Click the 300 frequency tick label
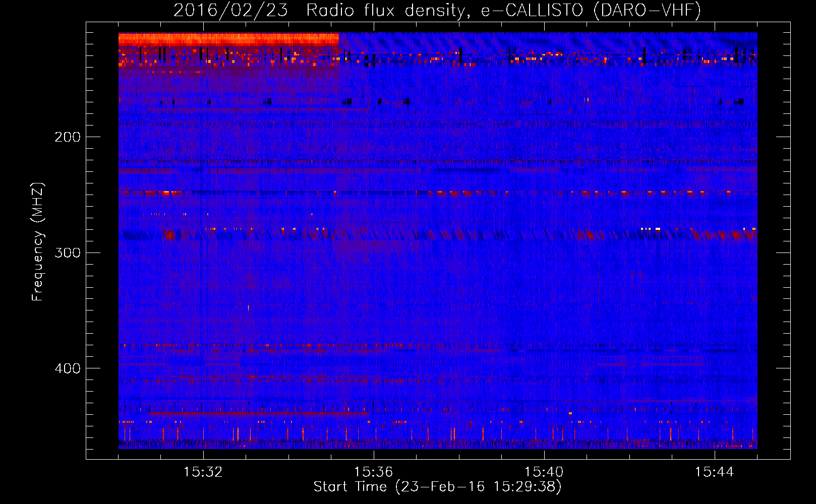The height and width of the screenshot is (504, 816). click(67, 253)
